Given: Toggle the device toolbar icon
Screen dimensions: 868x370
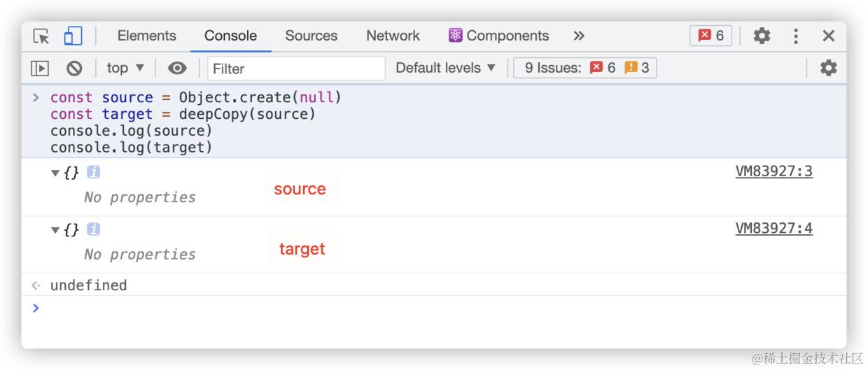Looking at the screenshot, I should [x=73, y=36].
